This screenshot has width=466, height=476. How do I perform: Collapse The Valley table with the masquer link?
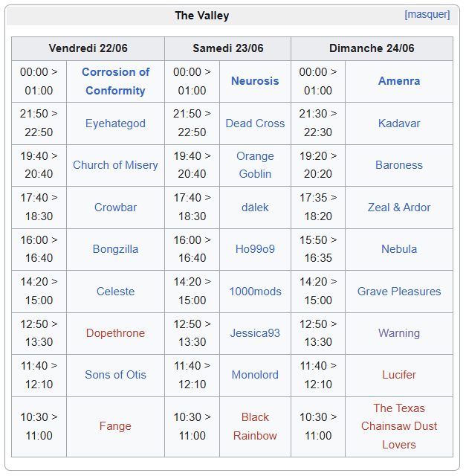[427, 15]
